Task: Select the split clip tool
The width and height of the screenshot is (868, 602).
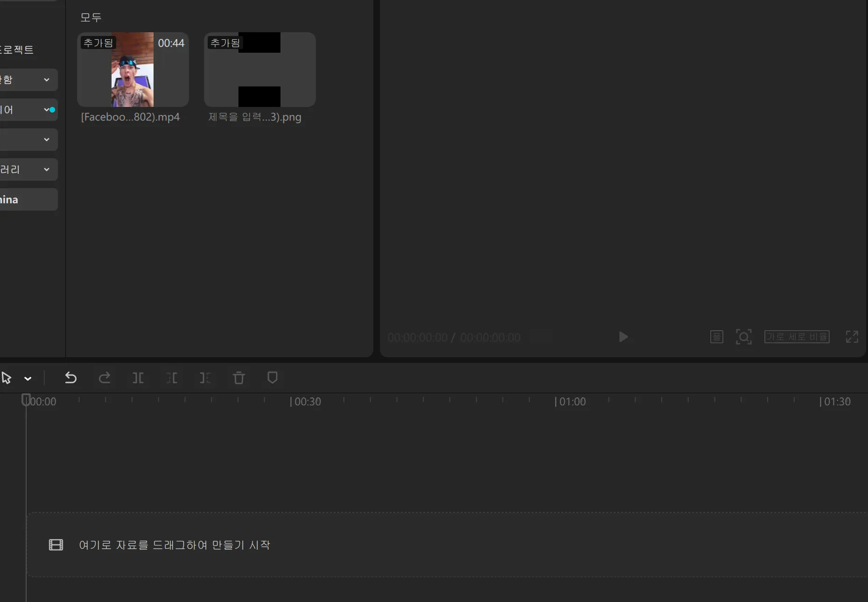Action: point(138,378)
